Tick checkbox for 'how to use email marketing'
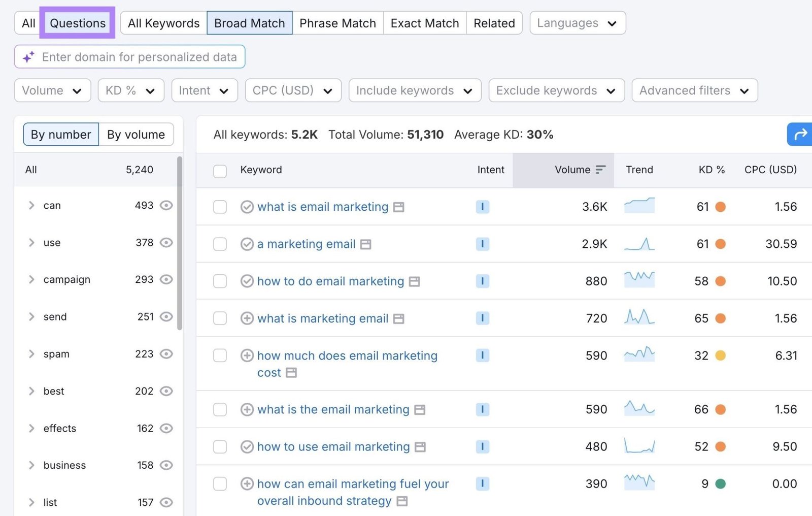The image size is (812, 516). [x=220, y=447]
